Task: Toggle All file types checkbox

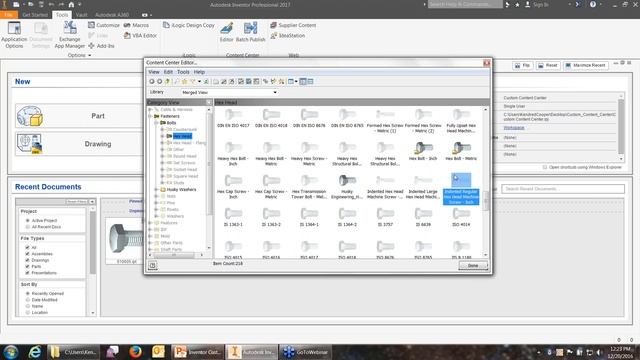Action: coord(27,247)
